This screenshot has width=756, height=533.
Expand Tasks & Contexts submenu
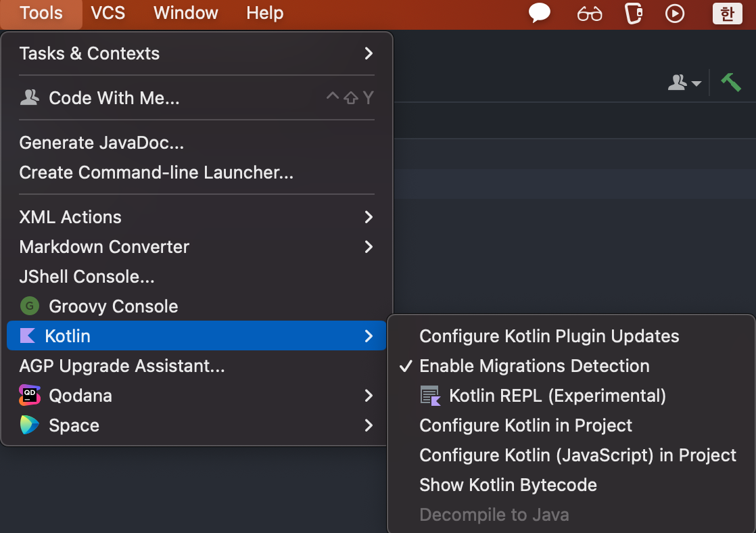(197, 53)
